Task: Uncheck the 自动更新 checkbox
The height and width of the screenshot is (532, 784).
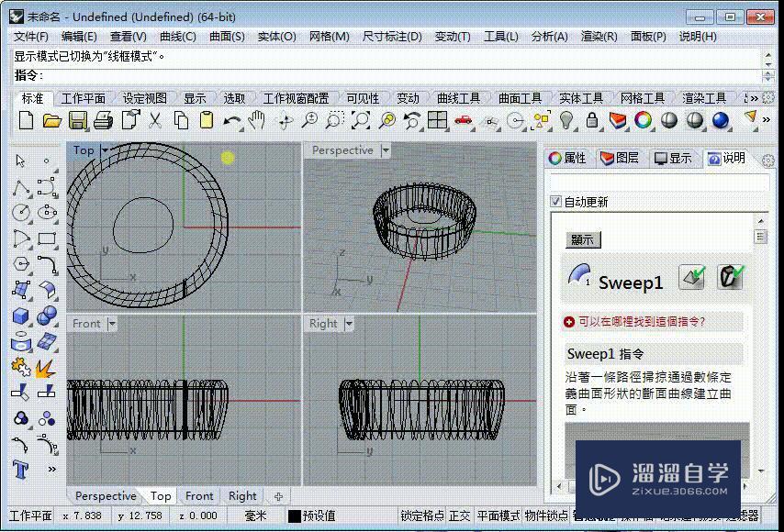Action: tap(555, 201)
